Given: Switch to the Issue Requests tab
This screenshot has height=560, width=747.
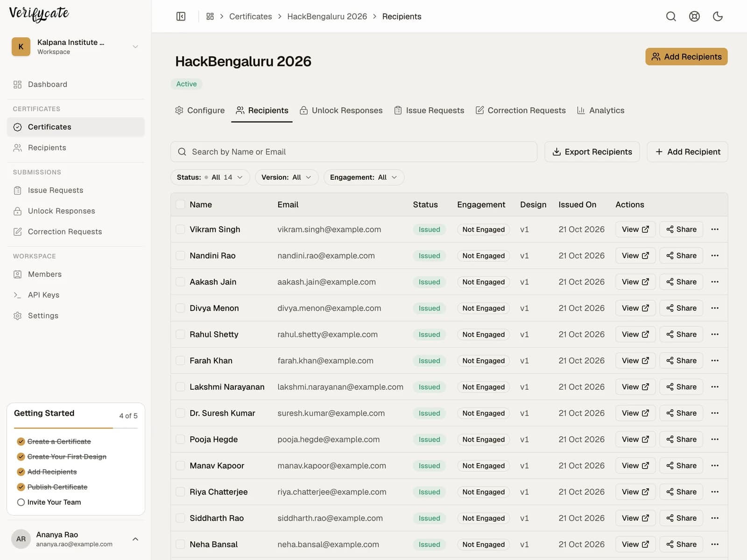Looking at the screenshot, I should click(429, 111).
